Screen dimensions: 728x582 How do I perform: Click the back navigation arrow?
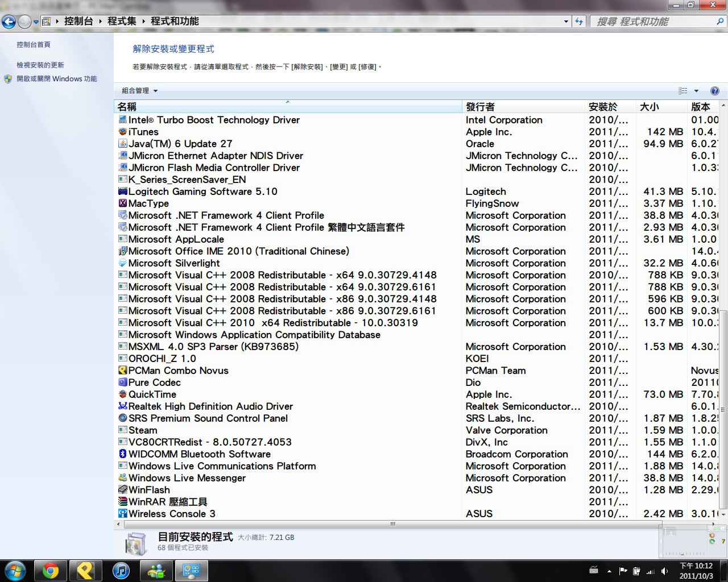9,22
